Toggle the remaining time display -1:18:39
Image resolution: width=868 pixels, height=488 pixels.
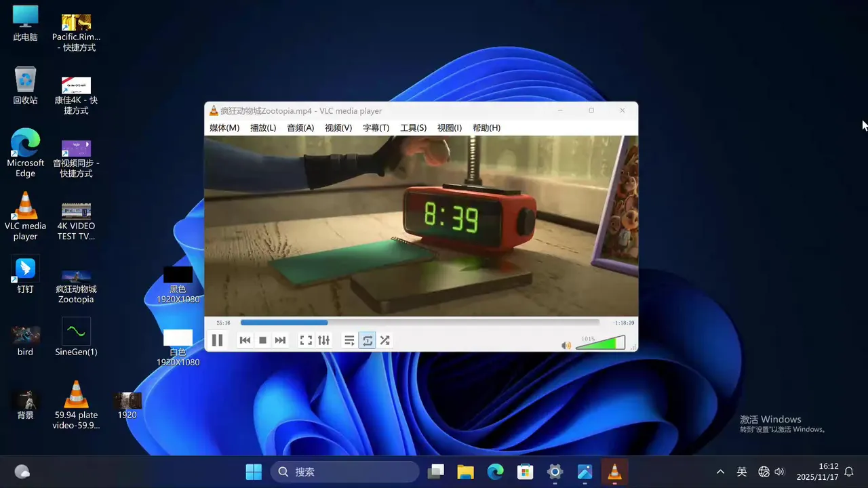pos(623,323)
